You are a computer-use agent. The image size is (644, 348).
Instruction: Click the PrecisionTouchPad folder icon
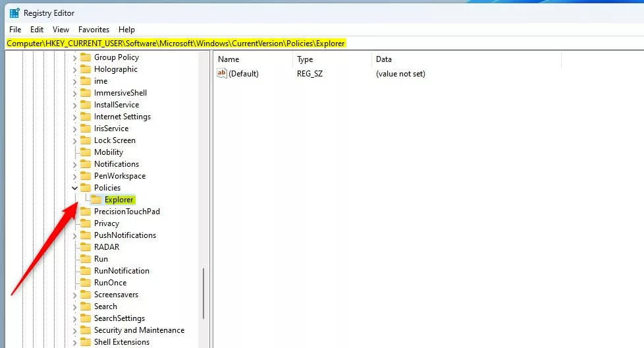tap(86, 212)
